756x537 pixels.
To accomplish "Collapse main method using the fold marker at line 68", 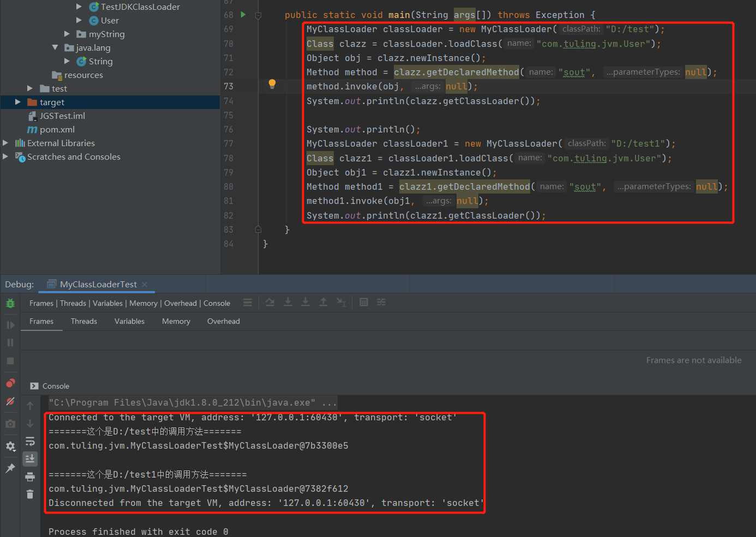I will 259,15.
